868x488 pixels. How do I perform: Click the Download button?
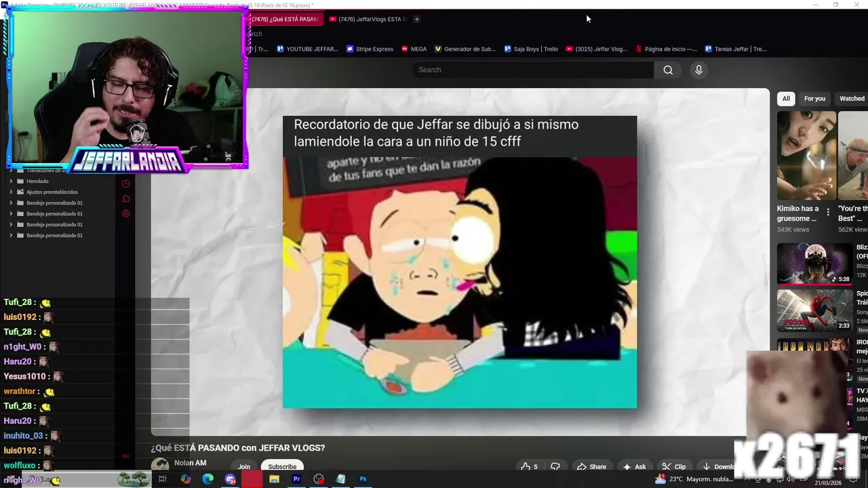(x=717, y=466)
